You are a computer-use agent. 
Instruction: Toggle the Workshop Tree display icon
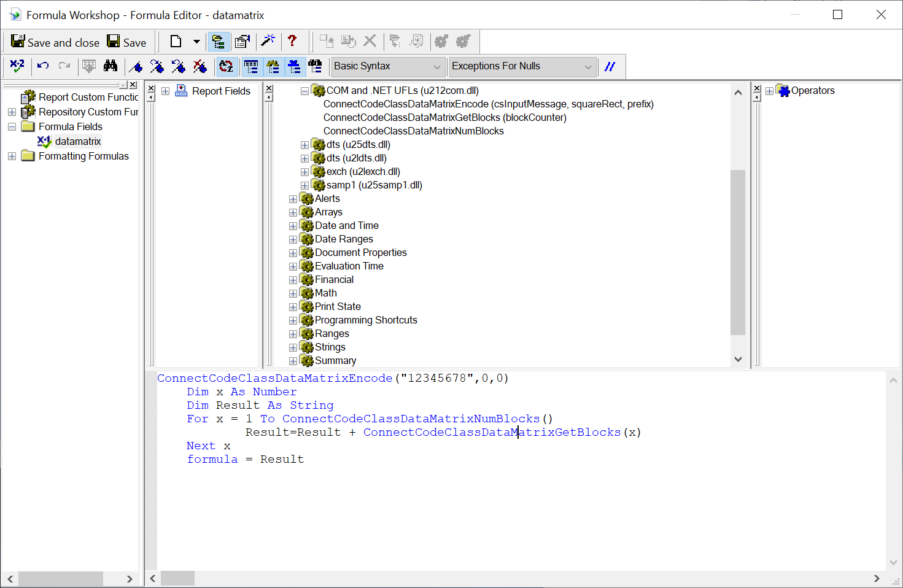(219, 42)
